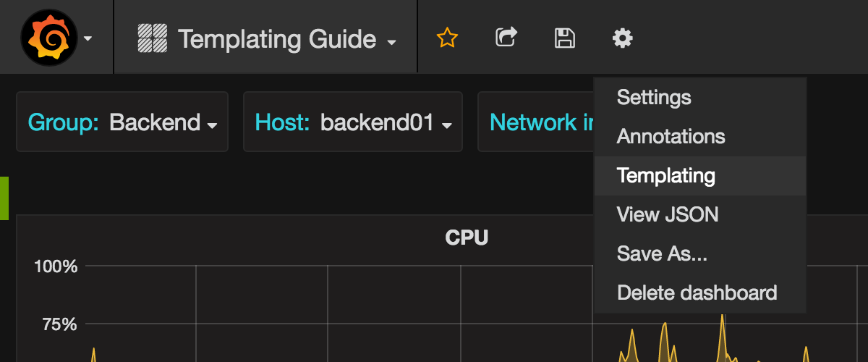Choose Annotations in the gear menu
This screenshot has height=362, width=868.
671,137
